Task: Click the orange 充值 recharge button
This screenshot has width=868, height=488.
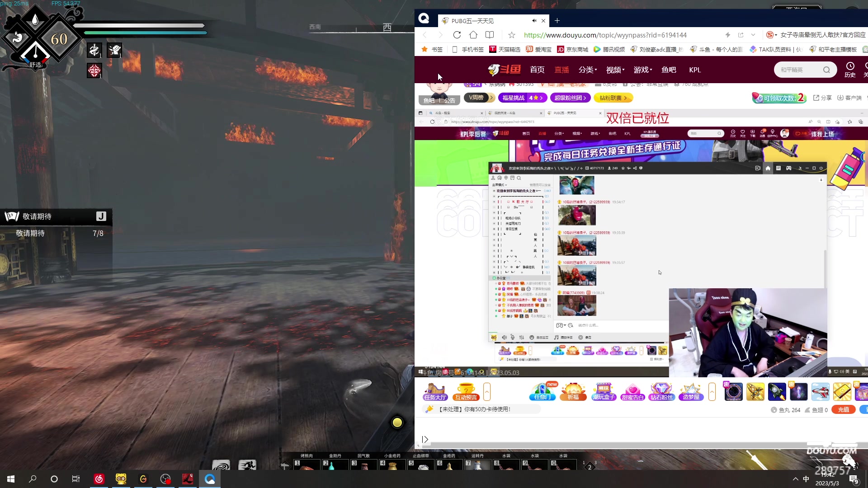Action: click(x=843, y=410)
